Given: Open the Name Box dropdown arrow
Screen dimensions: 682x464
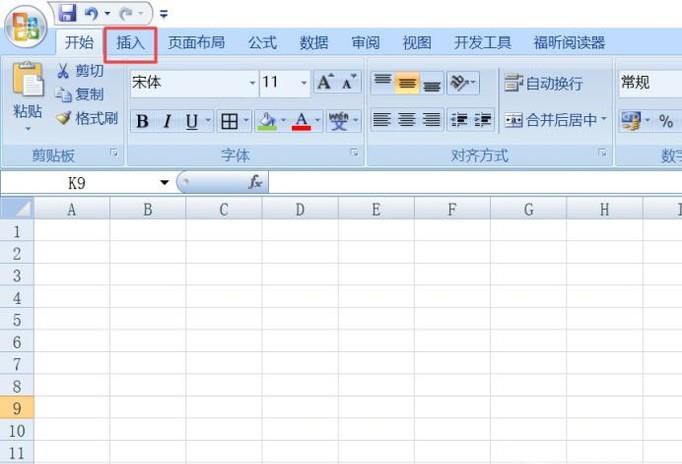Looking at the screenshot, I should 164,183.
